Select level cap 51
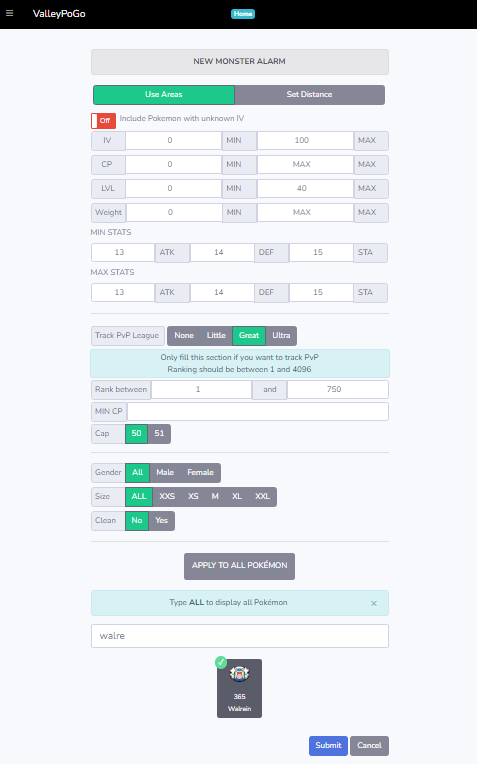This screenshot has width=477, height=764. pos(159,434)
